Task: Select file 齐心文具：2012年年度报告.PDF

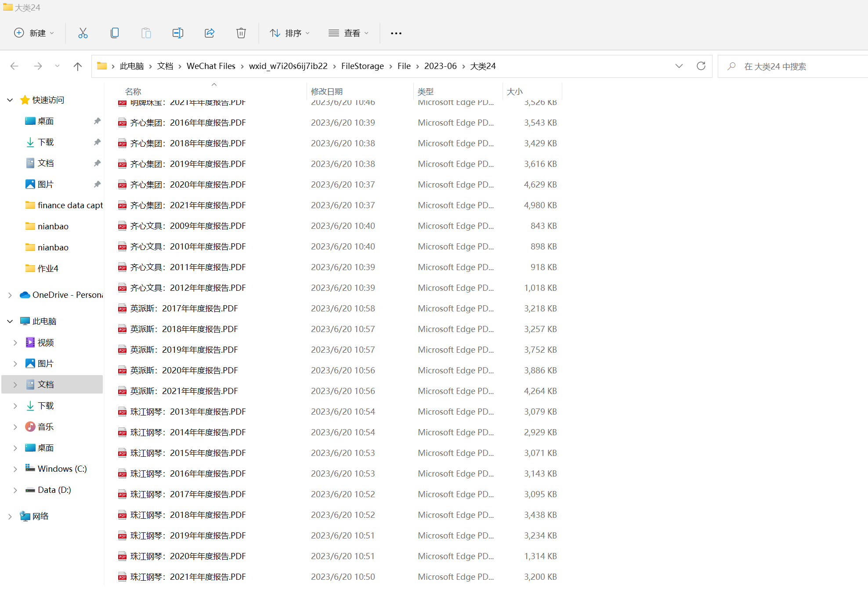Action: tap(188, 288)
